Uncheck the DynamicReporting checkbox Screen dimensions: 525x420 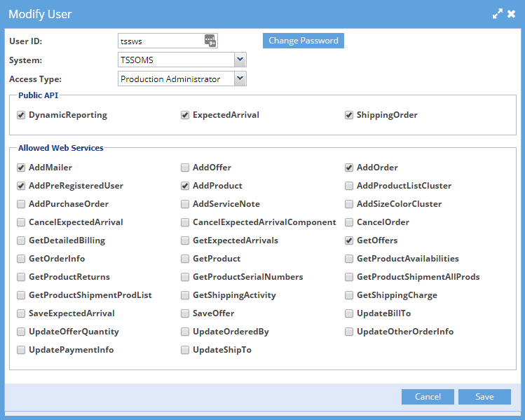tap(21, 115)
